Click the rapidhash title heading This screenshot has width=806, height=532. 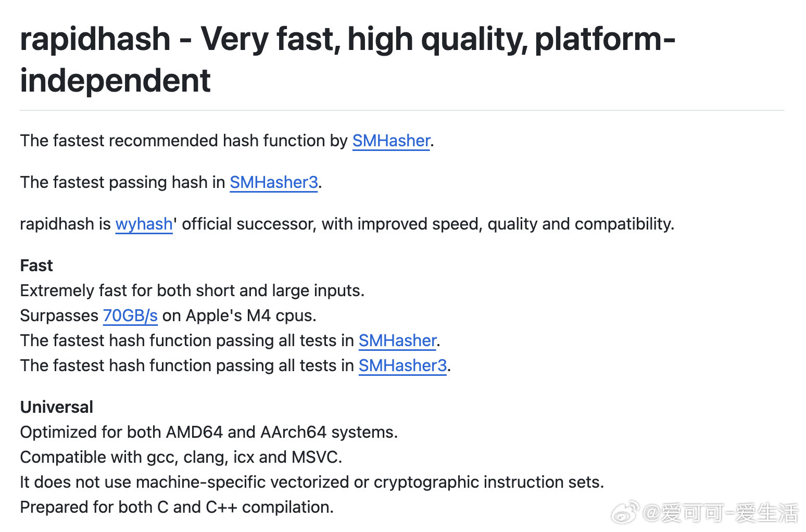tap(347, 59)
